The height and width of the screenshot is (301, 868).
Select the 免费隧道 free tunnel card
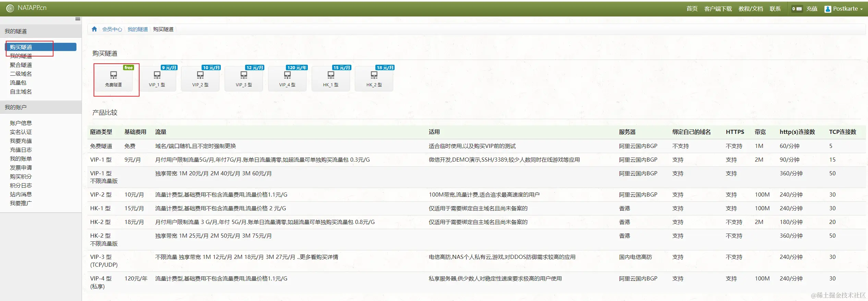113,79
